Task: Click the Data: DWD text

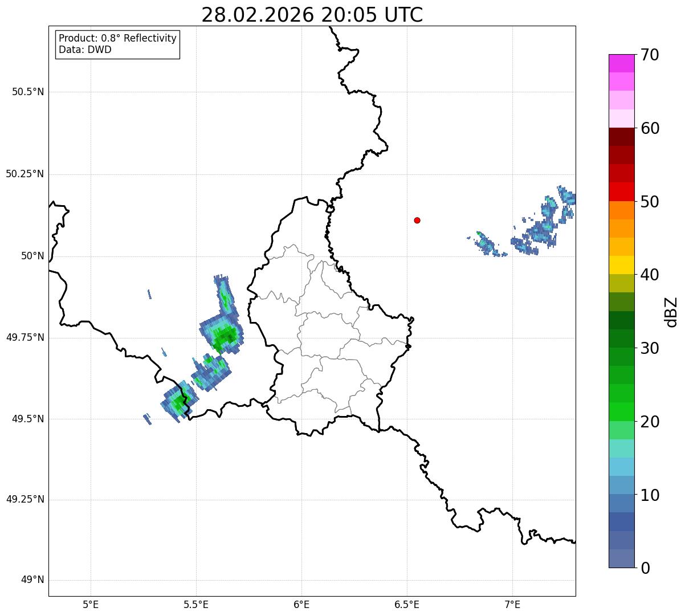Action: tap(85, 50)
